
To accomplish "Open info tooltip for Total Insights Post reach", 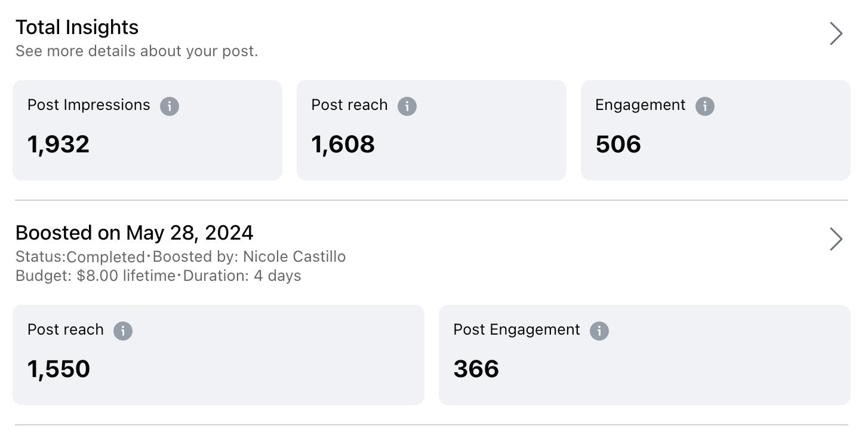I will pyautogui.click(x=407, y=106).
